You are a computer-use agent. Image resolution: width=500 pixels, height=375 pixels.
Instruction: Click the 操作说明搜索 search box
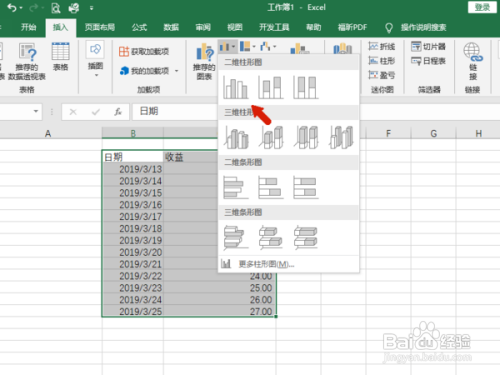coord(423,27)
